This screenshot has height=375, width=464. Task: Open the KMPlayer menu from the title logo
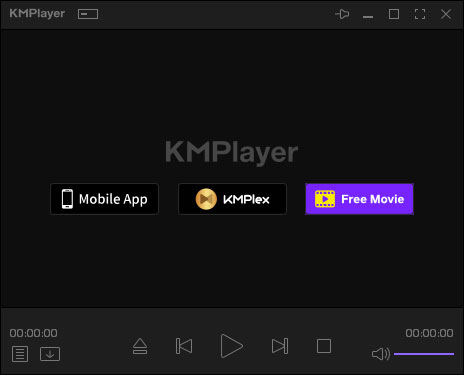37,14
